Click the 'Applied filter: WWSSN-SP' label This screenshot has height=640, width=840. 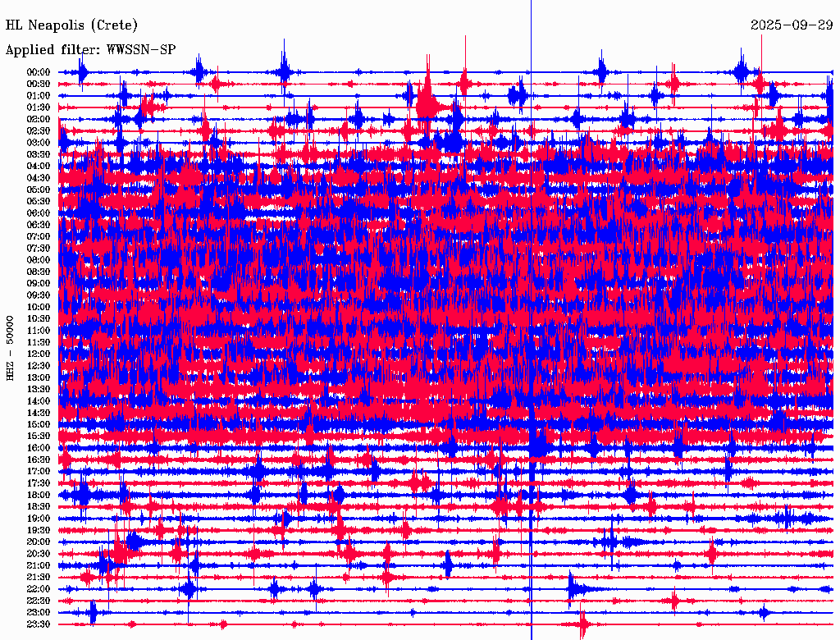90,50
